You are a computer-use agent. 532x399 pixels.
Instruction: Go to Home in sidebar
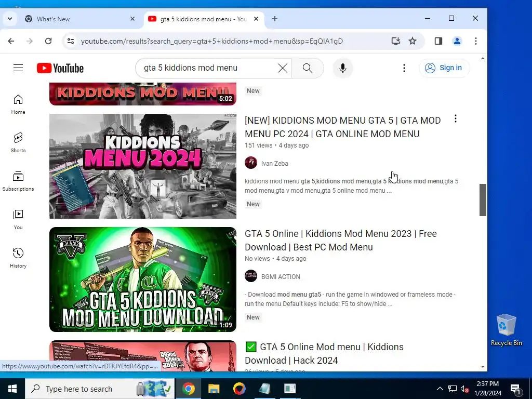(x=18, y=104)
